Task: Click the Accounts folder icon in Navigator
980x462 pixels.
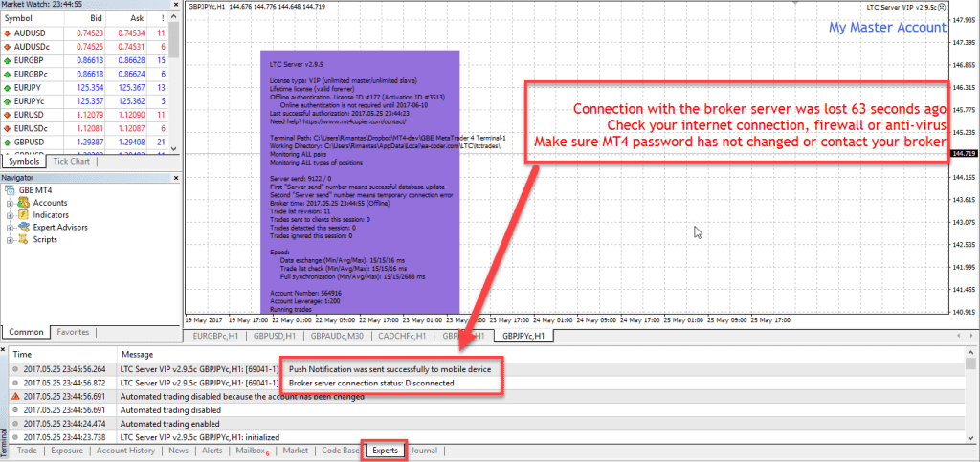Action: tap(24, 203)
